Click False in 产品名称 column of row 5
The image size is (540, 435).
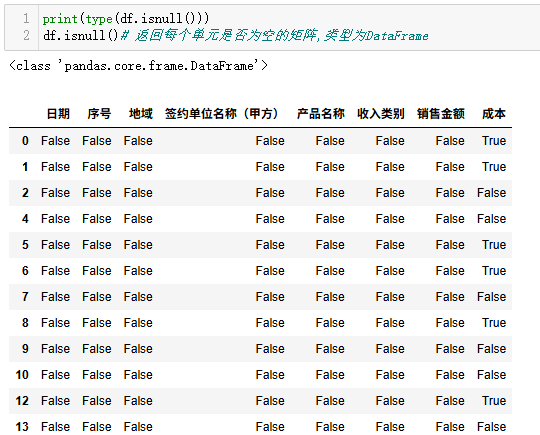[330, 245]
